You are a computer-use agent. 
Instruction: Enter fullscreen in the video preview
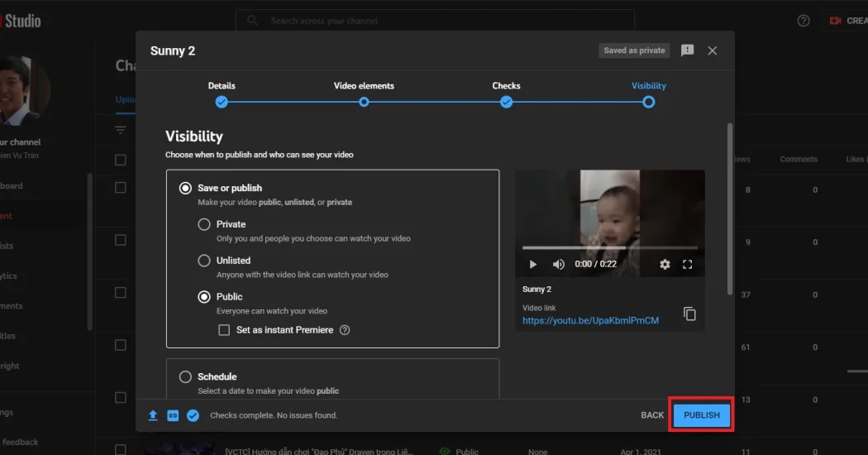coord(687,264)
